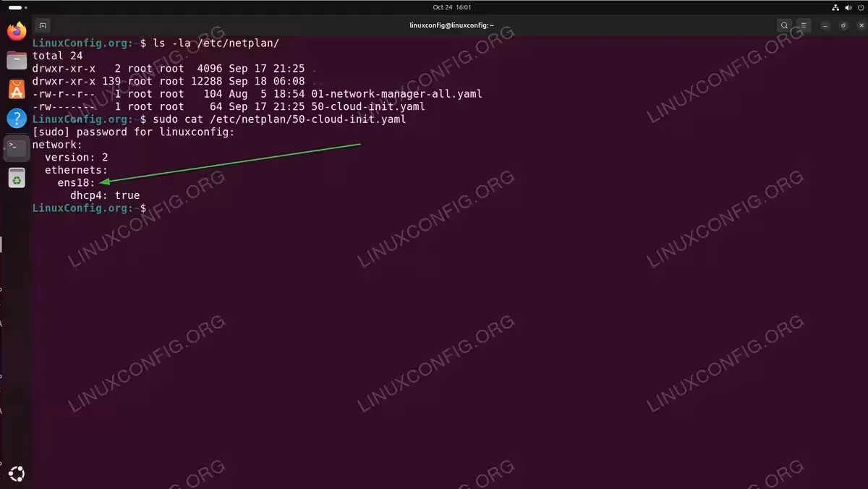Maximize the terminal window
This screenshot has height=489, width=868.
(843, 25)
